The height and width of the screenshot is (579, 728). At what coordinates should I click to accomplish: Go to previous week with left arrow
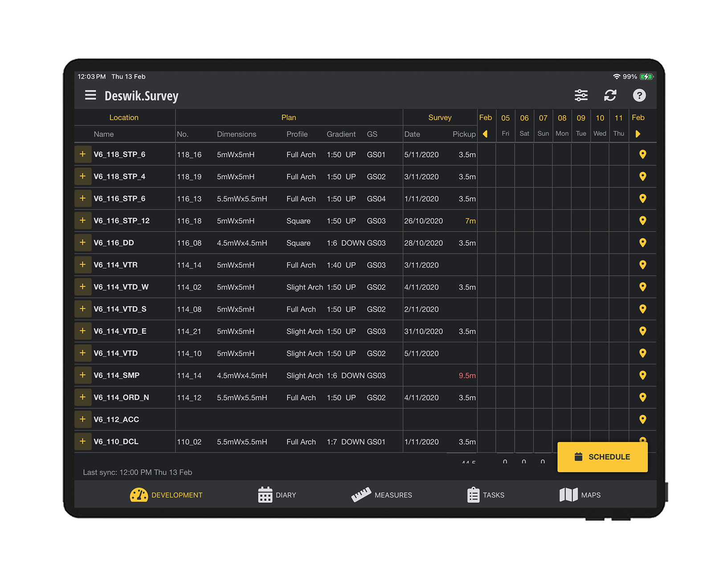(485, 134)
